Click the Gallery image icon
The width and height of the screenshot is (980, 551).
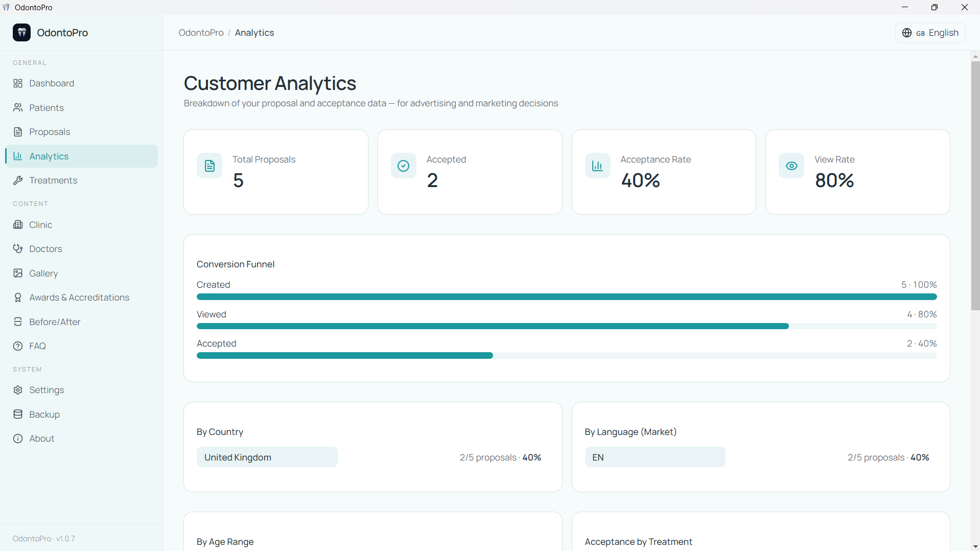tap(18, 273)
